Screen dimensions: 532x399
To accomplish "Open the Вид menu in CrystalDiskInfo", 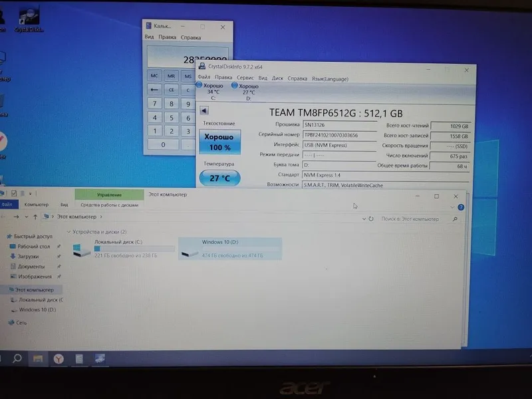I will 263,78.
